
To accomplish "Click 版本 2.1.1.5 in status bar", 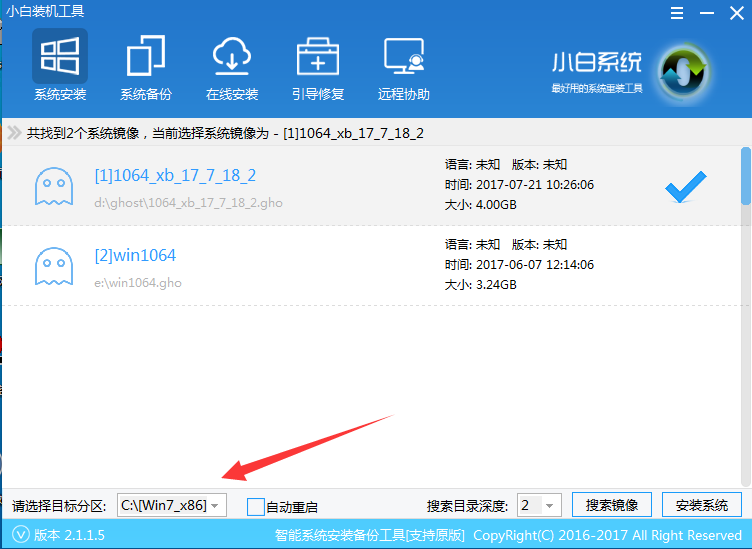I will 70,535.
